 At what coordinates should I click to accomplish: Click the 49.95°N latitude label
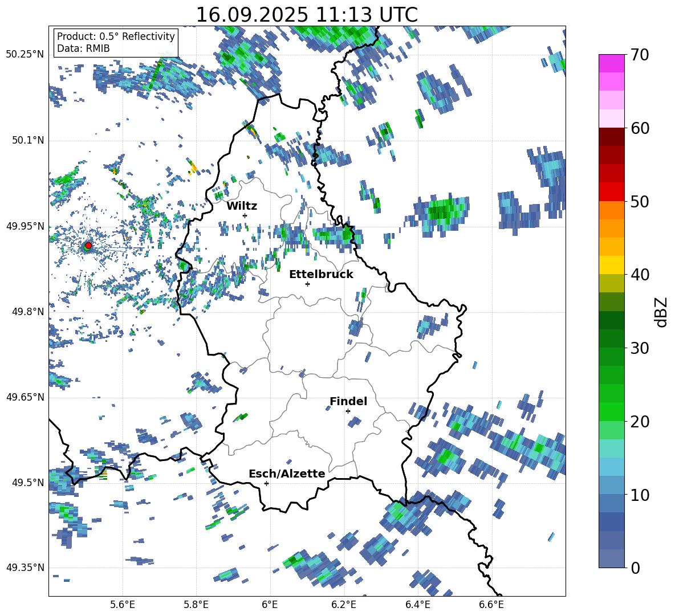25,226
